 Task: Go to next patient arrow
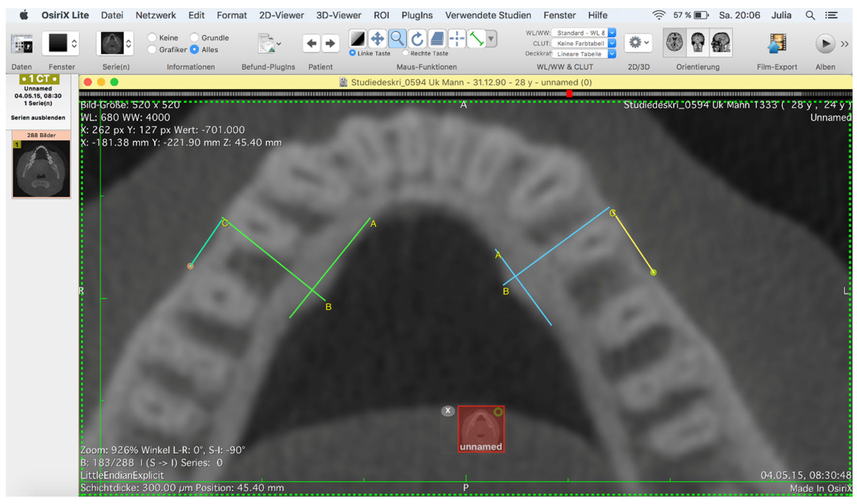pyautogui.click(x=330, y=44)
